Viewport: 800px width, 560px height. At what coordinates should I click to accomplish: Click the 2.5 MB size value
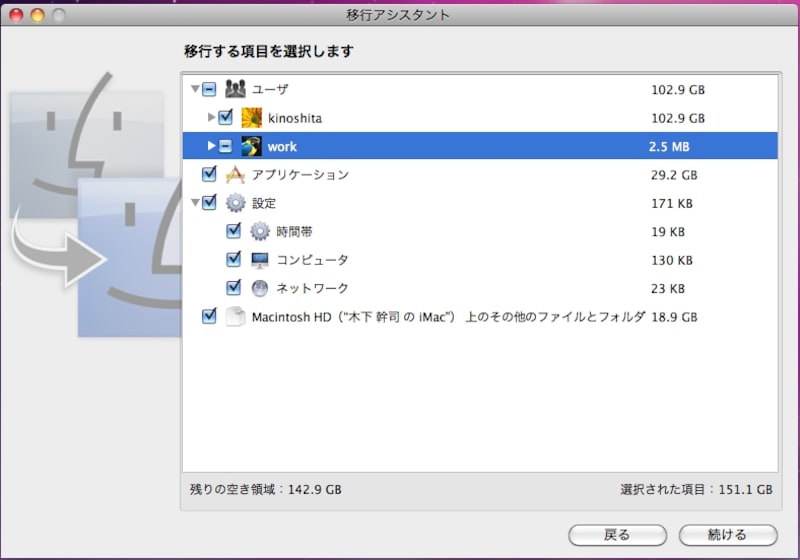pyautogui.click(x=669, y=147)
